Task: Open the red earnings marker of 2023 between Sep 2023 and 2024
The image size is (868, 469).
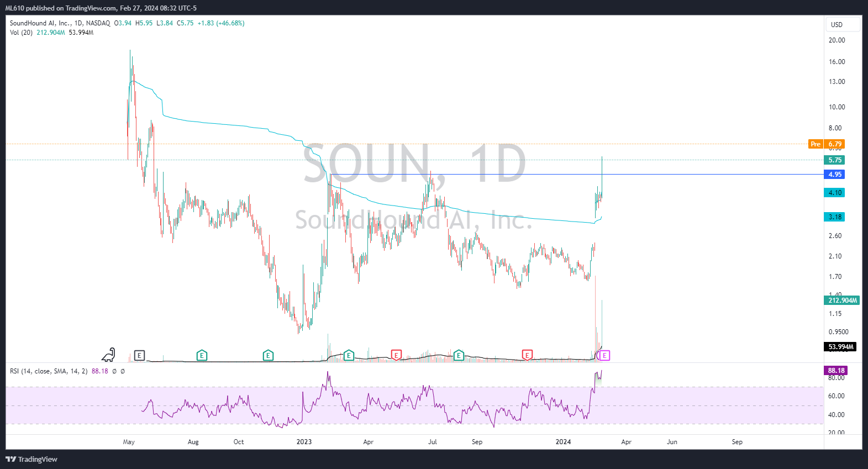Action: pos(527,355)
